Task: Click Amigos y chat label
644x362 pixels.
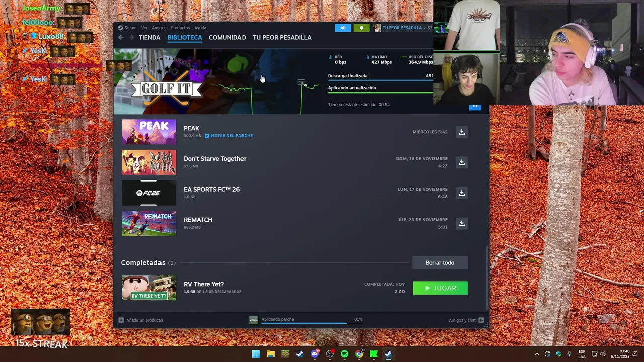Action: (462, 320)
